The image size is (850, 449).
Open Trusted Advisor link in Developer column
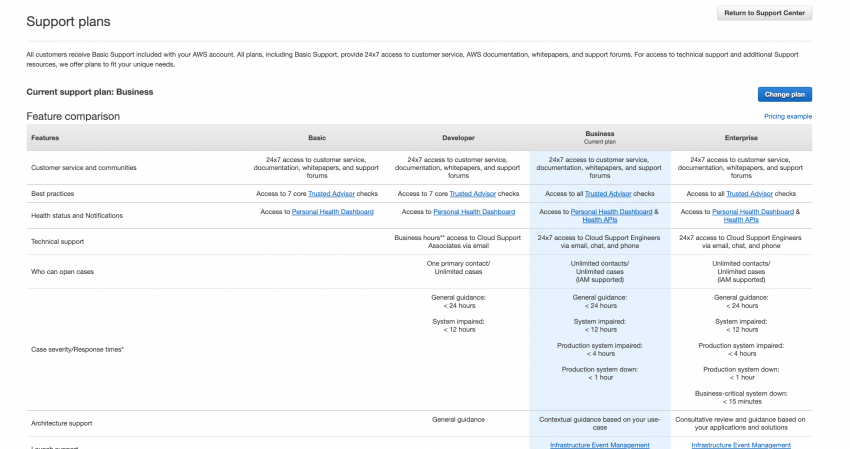473,194
